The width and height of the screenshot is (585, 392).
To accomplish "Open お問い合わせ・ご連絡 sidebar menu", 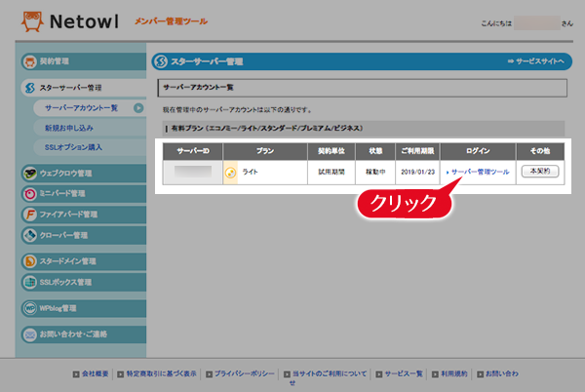I will pos(84,334).
